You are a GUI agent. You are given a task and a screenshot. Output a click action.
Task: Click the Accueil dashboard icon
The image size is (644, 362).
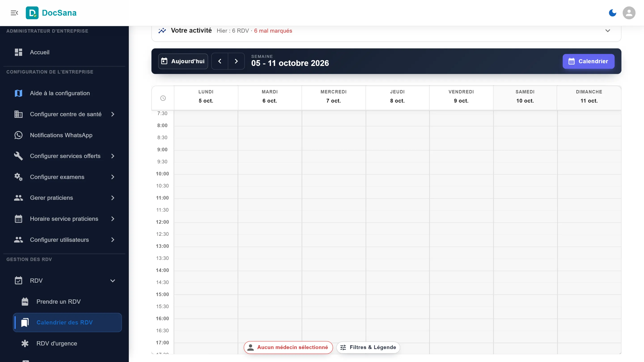pyautogui.click(x=19, y=52)
